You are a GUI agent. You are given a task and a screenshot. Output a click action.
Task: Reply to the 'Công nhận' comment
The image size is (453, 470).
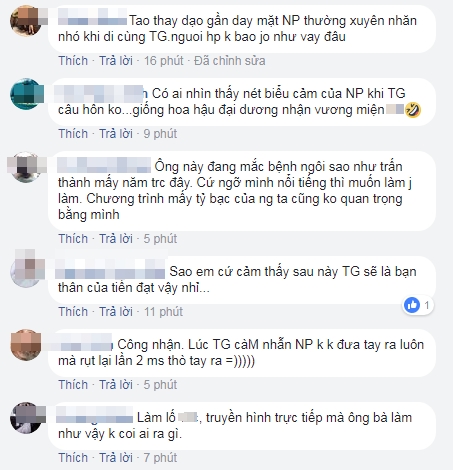click(116, 385)
